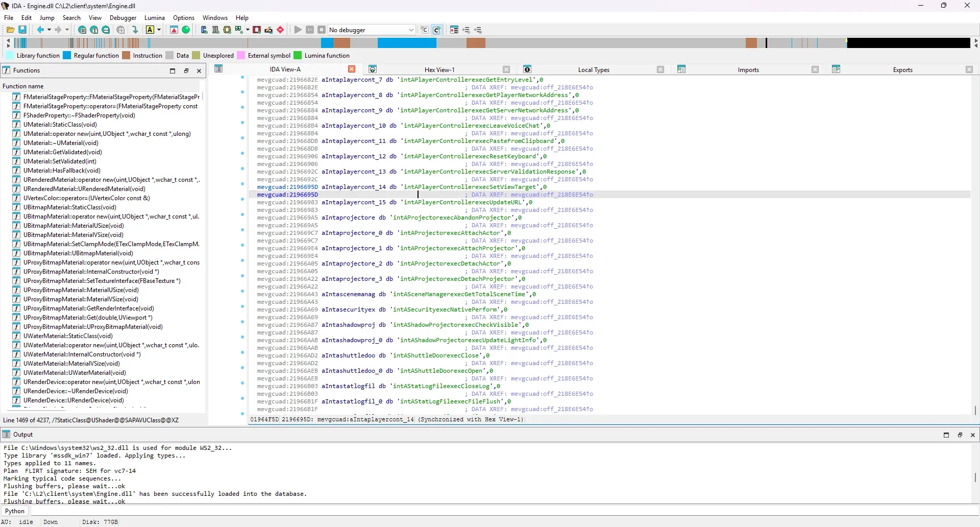Close the Functions panel
This screenshot has height=527, width=980.
[x=199, y=71]
